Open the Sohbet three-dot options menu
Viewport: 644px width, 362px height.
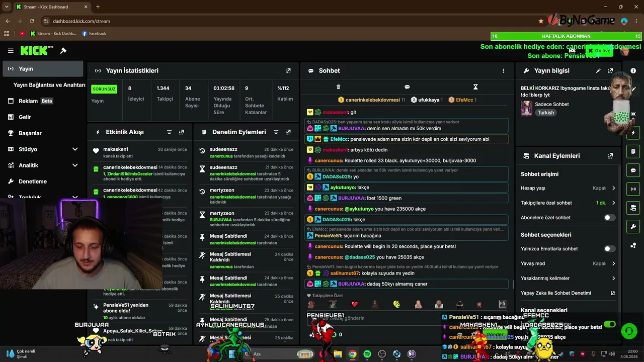503,71
